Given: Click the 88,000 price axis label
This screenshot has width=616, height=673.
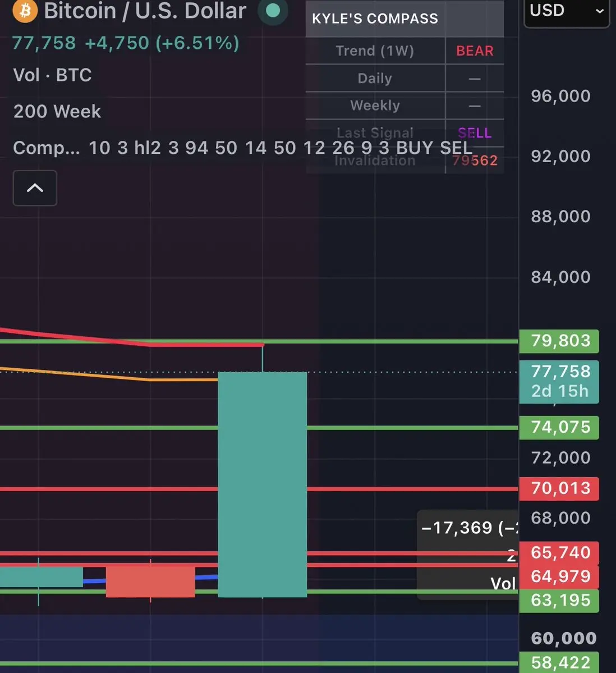Looking at the screenshot, I should 560,216.
